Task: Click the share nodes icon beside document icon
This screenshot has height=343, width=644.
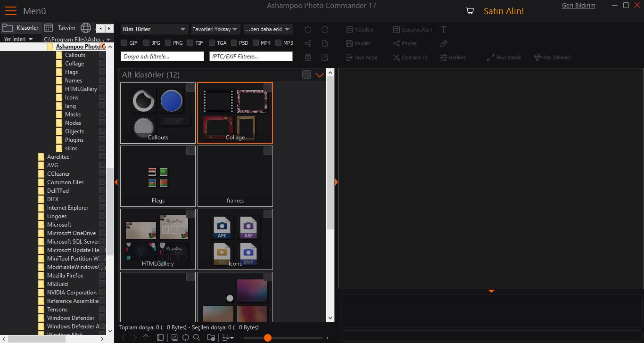Action: click(308, 43)
